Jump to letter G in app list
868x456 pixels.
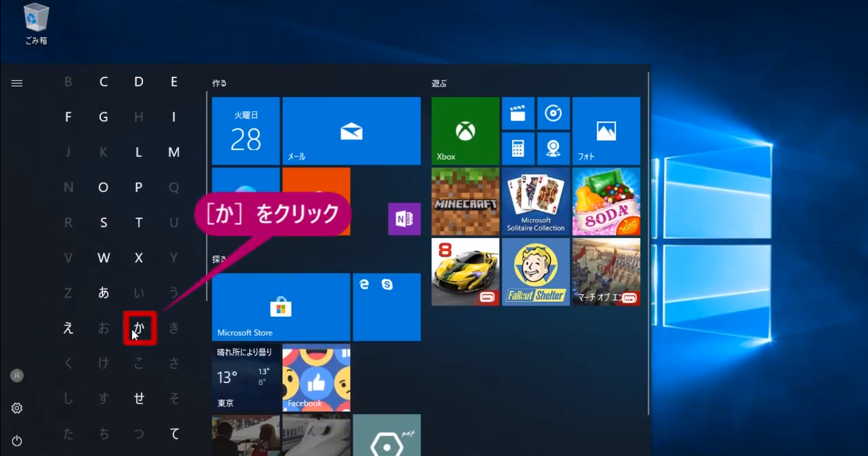[x=104, y=117]
